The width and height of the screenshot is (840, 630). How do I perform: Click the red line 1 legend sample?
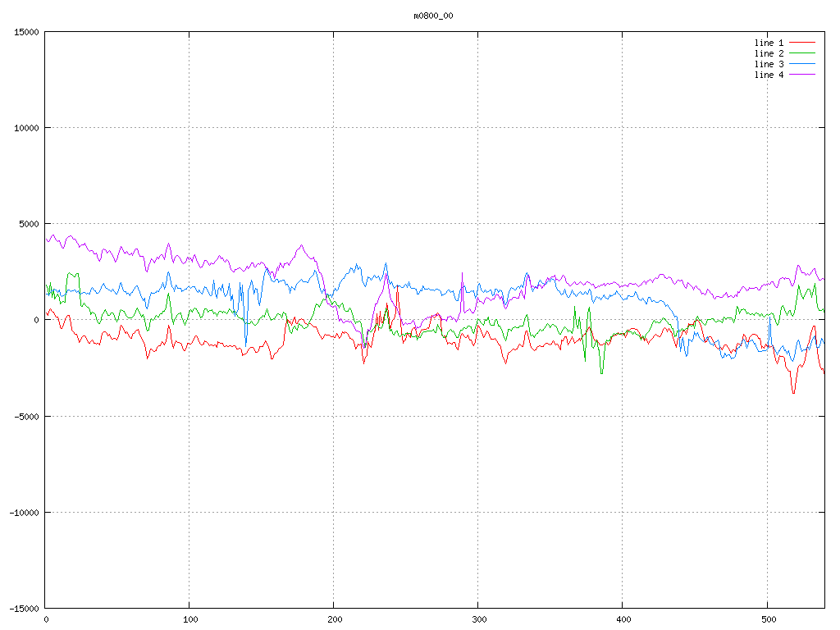click(802, 43)
